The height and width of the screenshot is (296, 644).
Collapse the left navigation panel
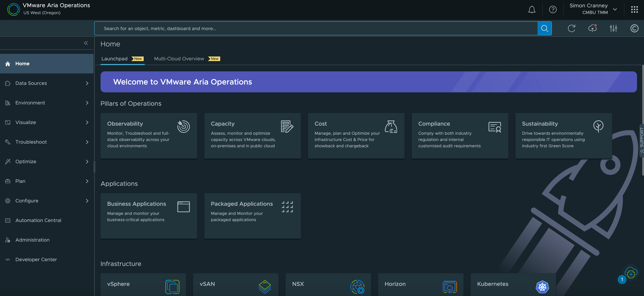pos(86,43)
